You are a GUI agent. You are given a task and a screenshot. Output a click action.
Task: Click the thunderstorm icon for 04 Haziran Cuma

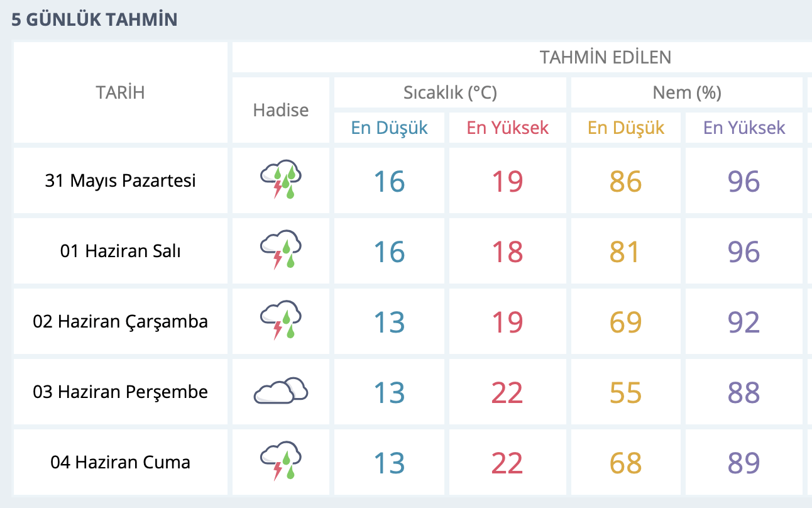pyautogui.click(x=281, y=461)
